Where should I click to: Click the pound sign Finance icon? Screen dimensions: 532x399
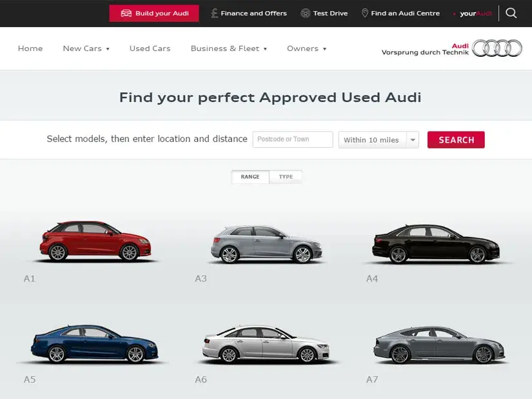(215, 13)
